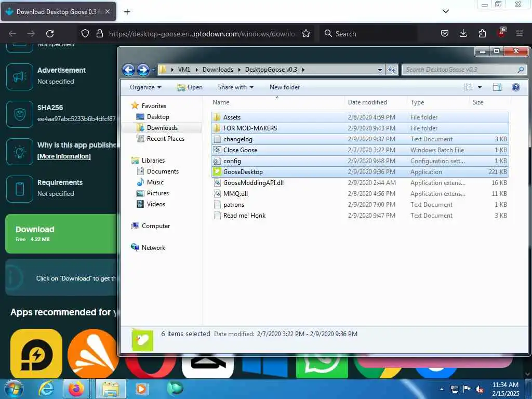Screen dimensions: 532x399
Task: Open the Share with dropdown
Action: pos(235,87)
